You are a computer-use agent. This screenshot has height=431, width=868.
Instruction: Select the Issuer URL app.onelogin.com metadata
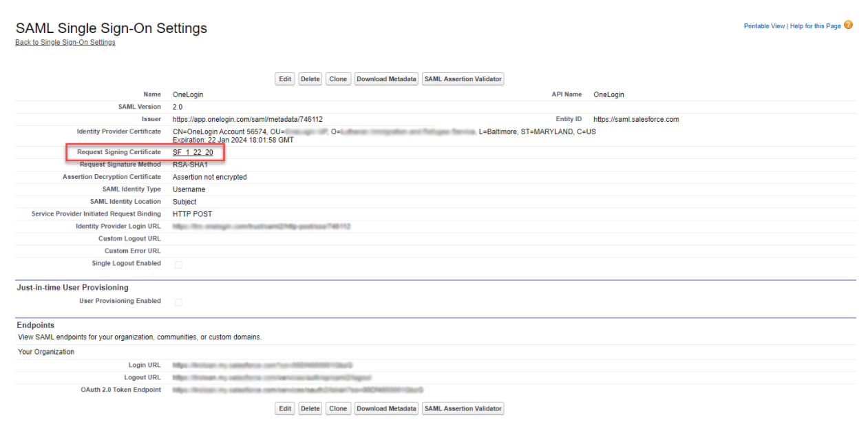pos(248,119)
